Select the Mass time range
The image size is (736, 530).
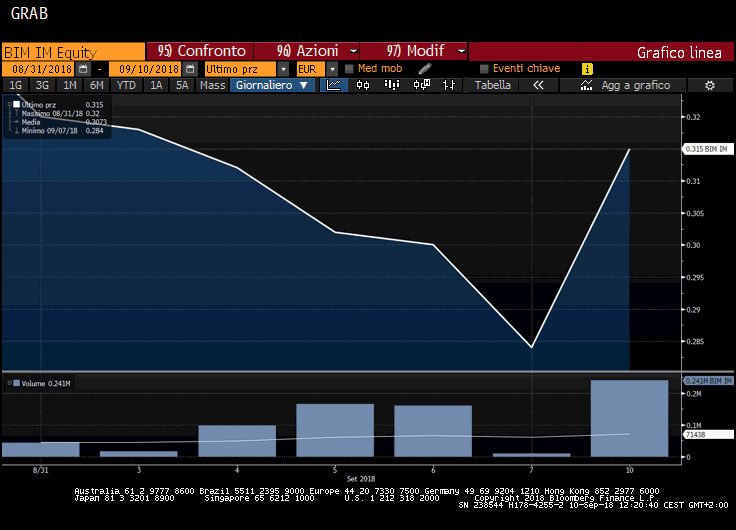212,85
